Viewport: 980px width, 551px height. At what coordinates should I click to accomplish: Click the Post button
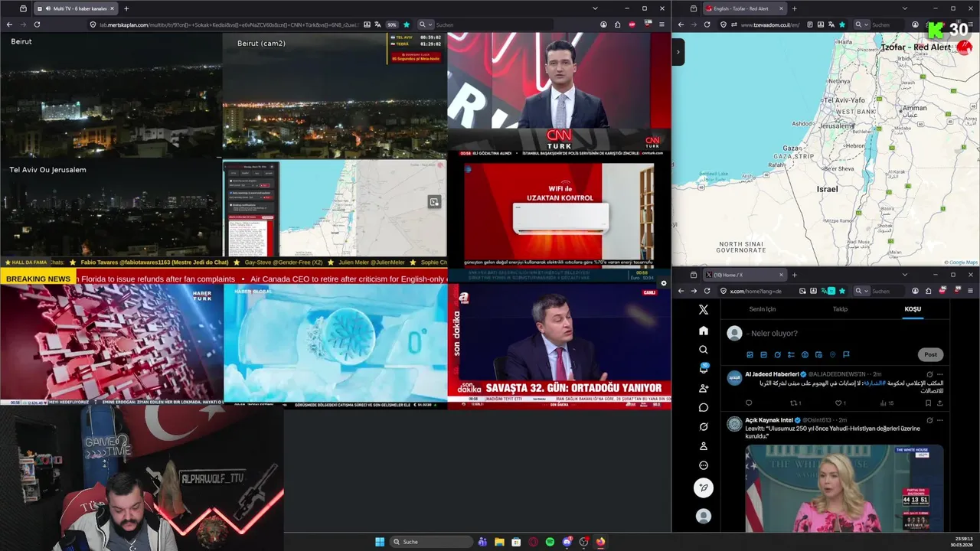click(930, 354)
